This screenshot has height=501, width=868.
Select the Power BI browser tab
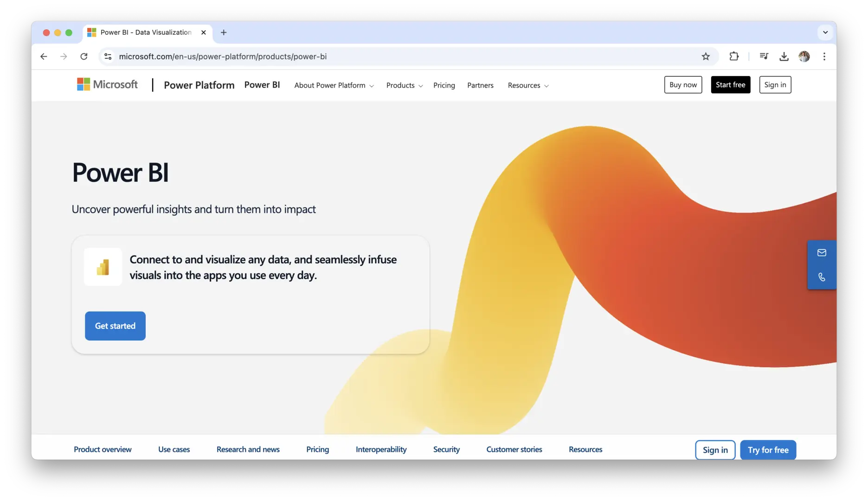[x=148, y=32]
